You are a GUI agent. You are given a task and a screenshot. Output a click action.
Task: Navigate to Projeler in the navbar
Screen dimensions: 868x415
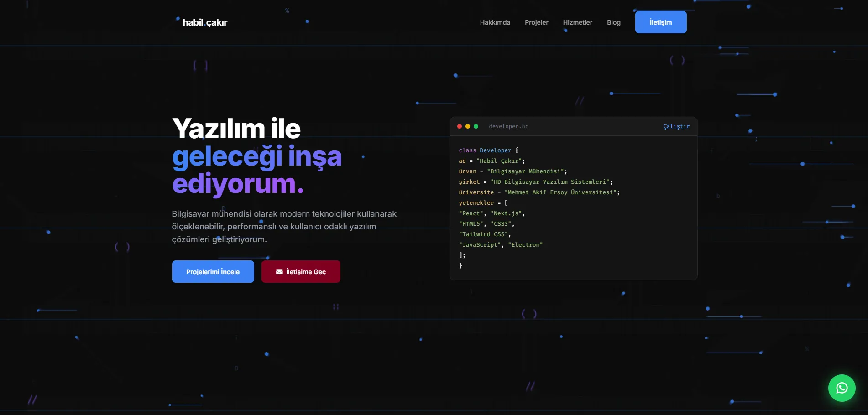(537, 22)
